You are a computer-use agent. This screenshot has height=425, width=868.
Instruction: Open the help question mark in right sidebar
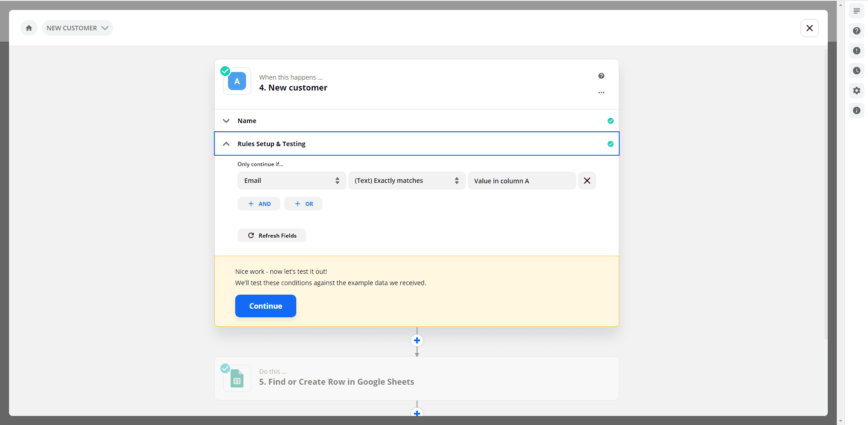coord(856,31)
